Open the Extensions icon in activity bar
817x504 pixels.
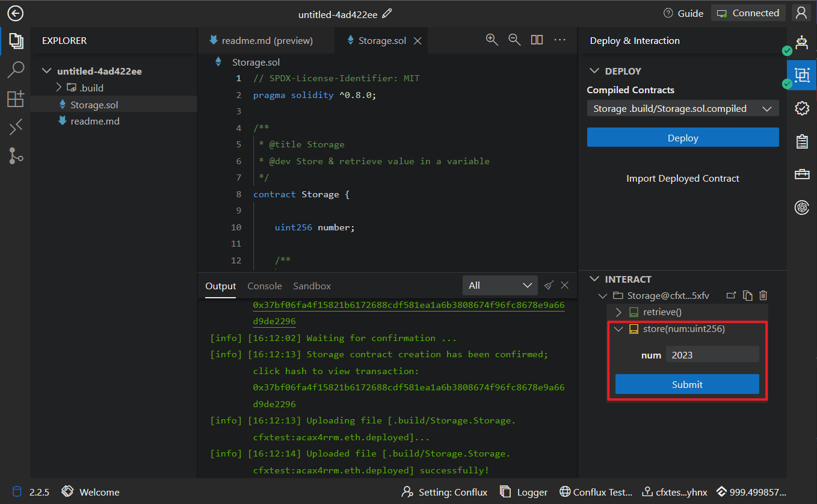tap(16, 99)
